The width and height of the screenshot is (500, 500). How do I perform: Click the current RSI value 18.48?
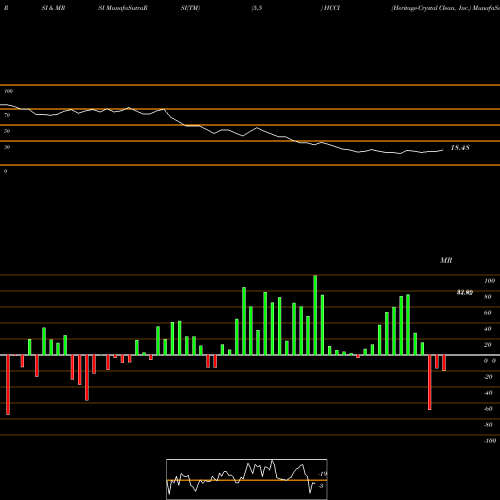pyautogui.click(x=460, y=148)
